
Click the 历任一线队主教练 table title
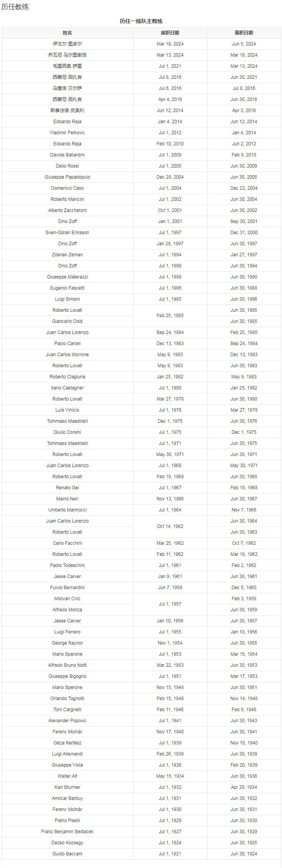141,21
